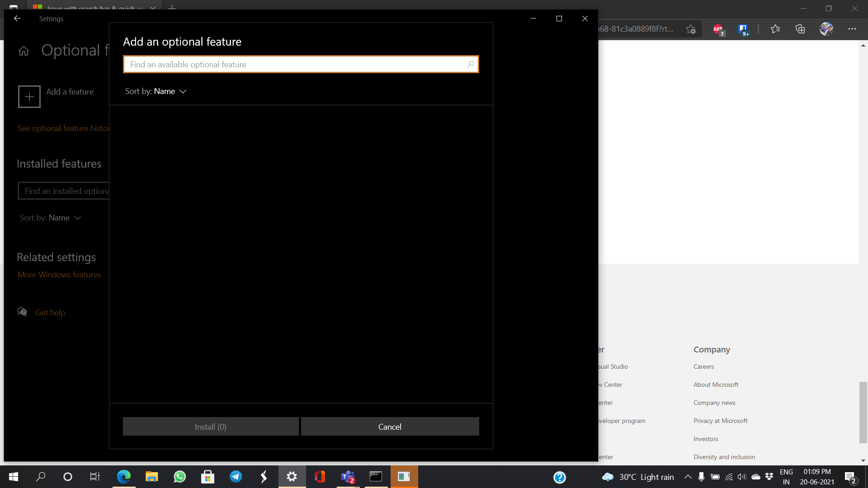868x488 pixels.
Task: Click the Add a feature plus icon
Action: pos(29,97)
